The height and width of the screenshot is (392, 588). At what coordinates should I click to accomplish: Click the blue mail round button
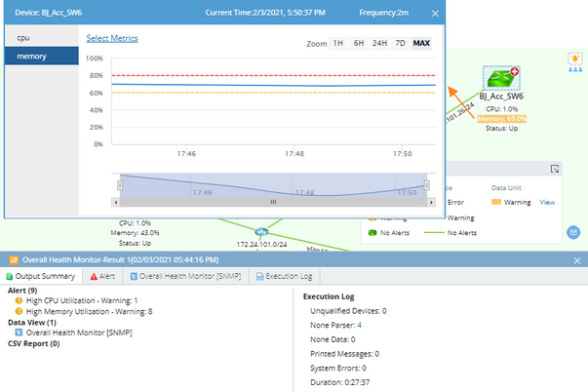point(573,233)
